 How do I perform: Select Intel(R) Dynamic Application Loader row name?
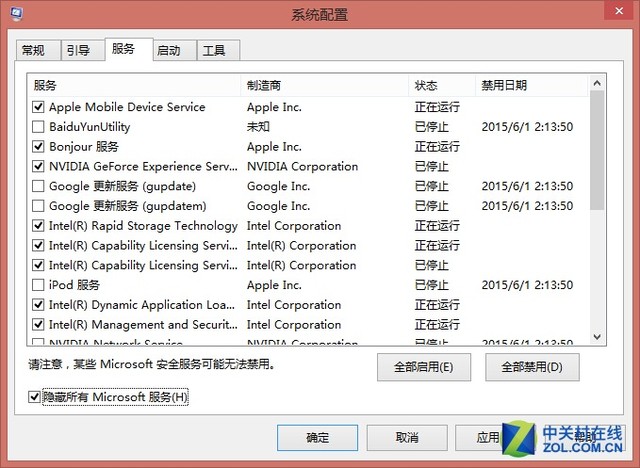click(142, 305)
